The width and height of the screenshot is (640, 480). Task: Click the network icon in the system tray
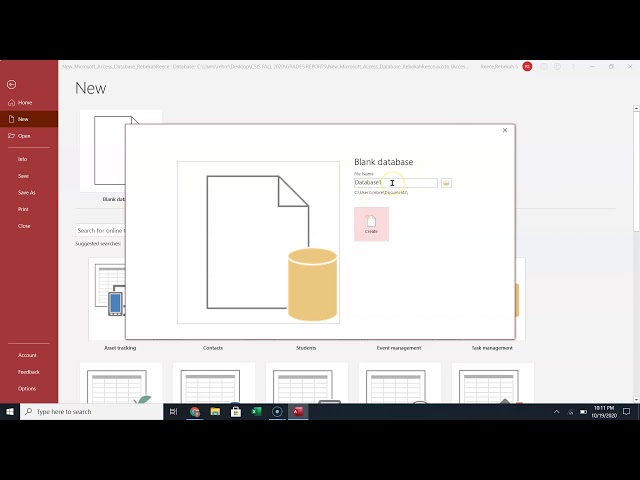tap(570, 412)
